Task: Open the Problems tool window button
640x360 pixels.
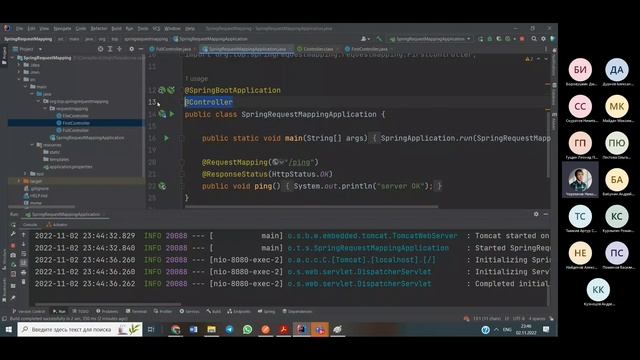Action: point(107,311)
